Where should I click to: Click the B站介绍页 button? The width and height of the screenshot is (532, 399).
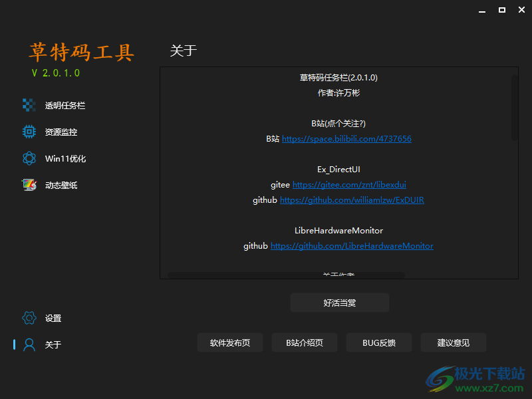click(305, 342)
